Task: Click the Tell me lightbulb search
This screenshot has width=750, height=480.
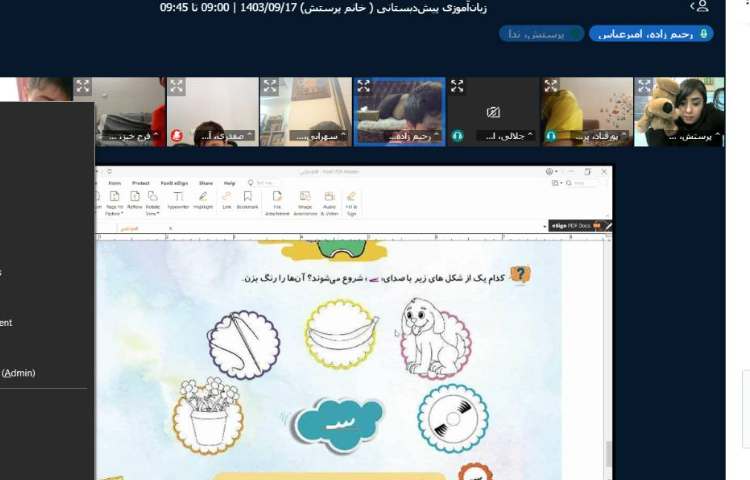Action: pos(250,183)
